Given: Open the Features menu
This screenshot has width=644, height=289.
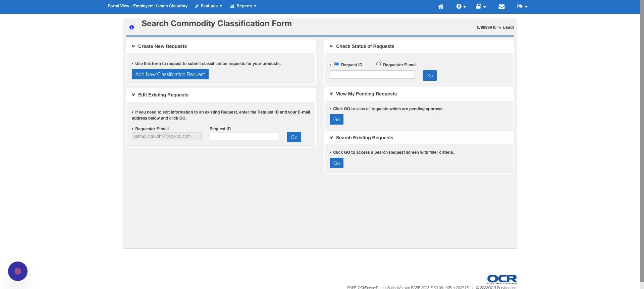Looking at the screenshot, I should coord(208,6).
